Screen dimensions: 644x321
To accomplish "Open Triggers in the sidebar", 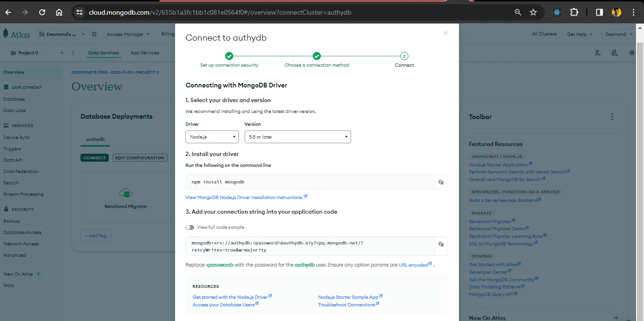I will (x=12, y=149).
